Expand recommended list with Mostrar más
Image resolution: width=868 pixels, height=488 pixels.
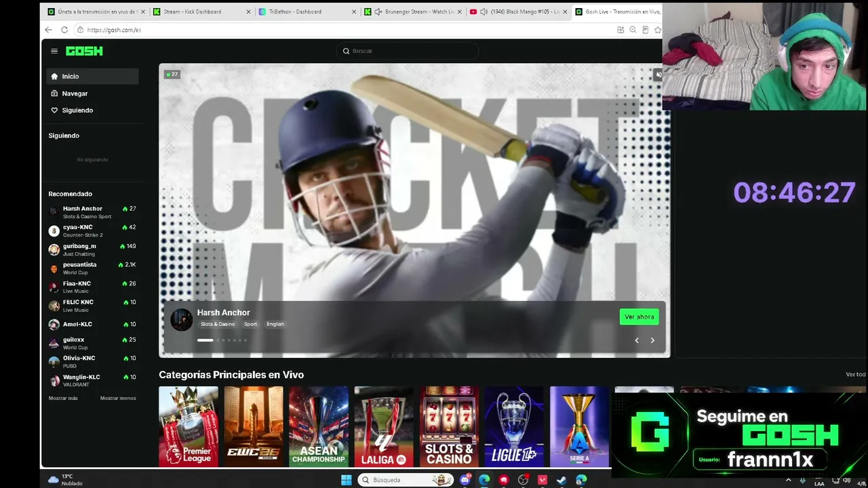click(63, 399)
